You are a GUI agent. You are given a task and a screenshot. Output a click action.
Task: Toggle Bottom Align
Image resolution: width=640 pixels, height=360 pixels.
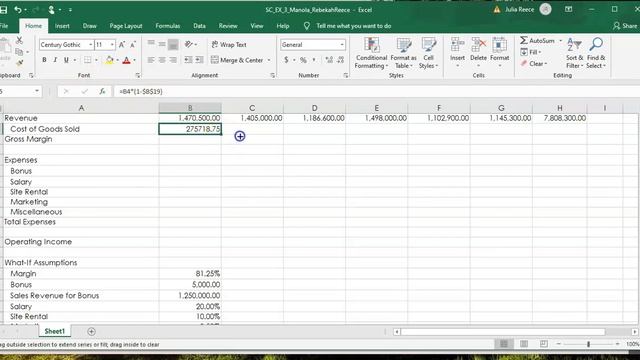point(173,44)
